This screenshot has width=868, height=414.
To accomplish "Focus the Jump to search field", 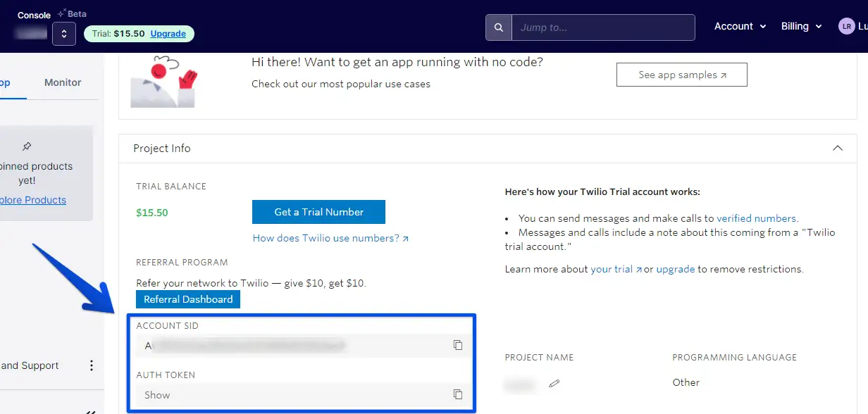I will pyautogui.click(x=603, y=27).
